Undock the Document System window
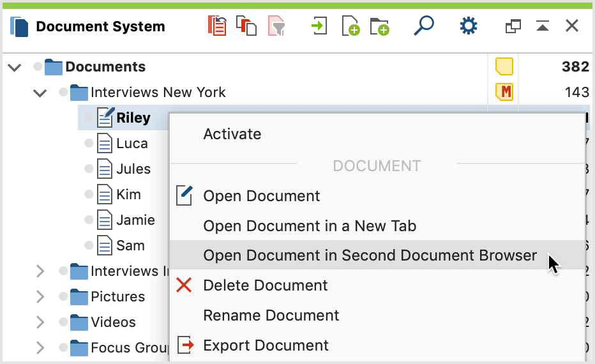This screenshot has height=364, width=595. pos(513,26)
